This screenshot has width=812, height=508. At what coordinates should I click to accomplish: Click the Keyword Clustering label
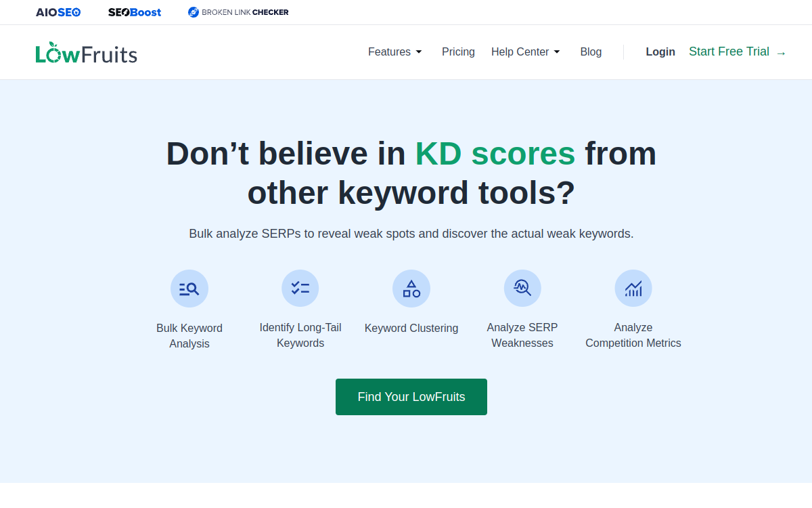pos(411,329)
